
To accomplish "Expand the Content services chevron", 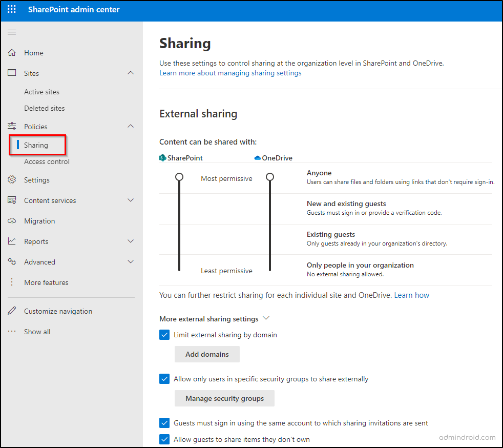I will coord(131,200).
